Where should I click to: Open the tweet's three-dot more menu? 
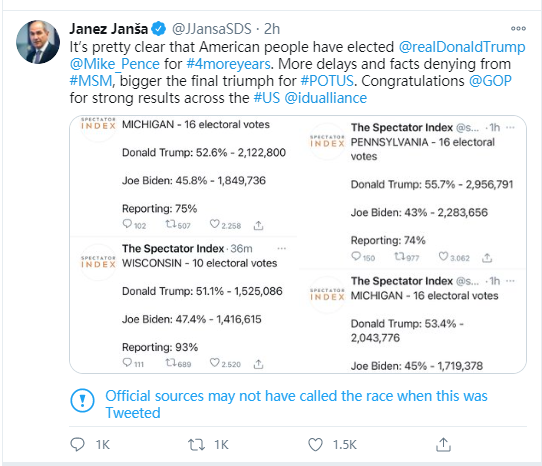click(518, 29)
